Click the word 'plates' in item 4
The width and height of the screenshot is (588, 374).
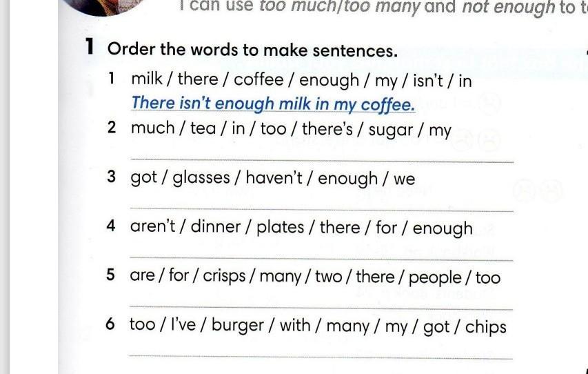280,228
